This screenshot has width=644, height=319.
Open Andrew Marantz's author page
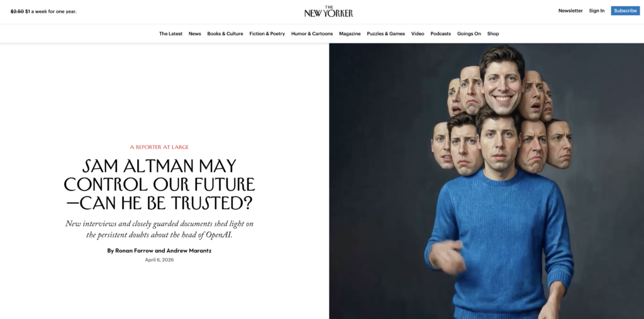(x=189, y=251)
